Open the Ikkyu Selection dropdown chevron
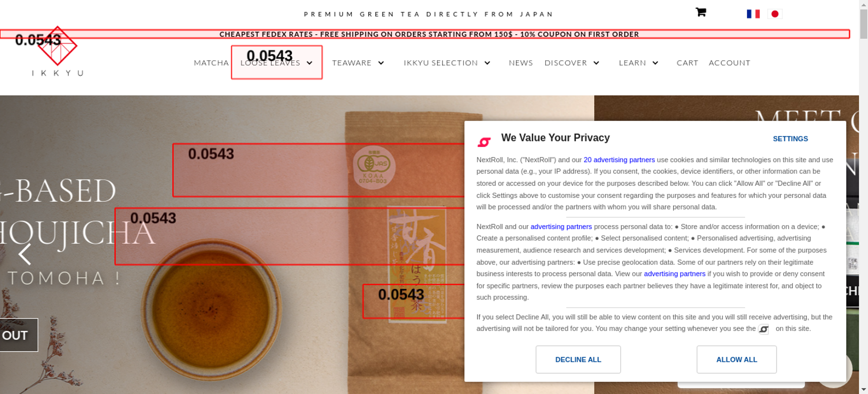The height and width of the screenshot is (394, 868). tap(487, 63)
